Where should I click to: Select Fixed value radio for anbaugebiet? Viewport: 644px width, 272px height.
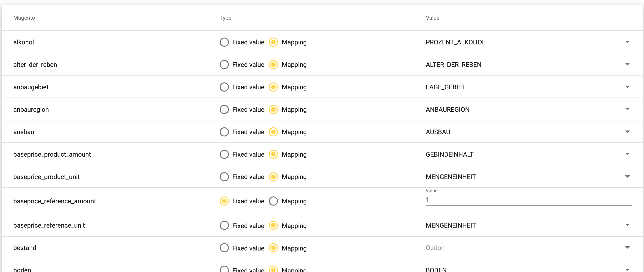[224, 87]
